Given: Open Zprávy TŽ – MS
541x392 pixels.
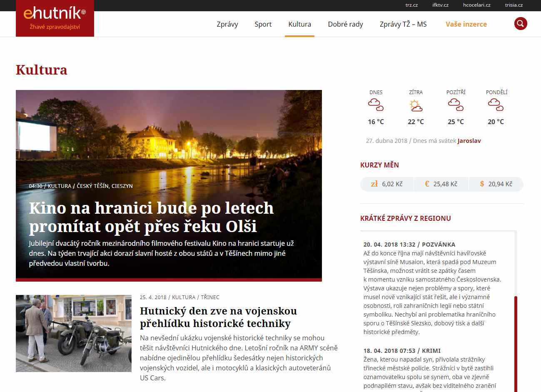Looking at the screenshot, I should [x=403, y=24].
